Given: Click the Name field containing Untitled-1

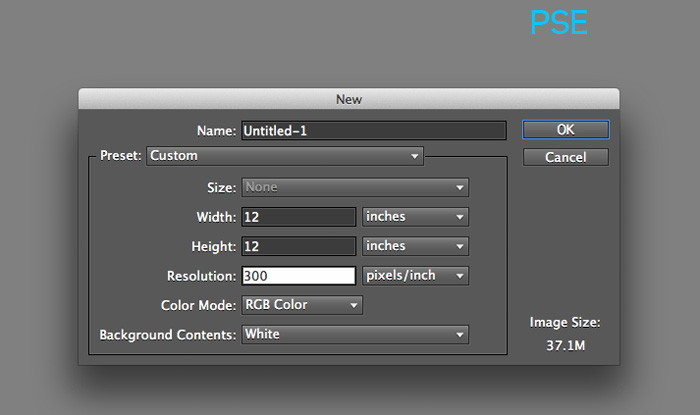Looking at the screenshot, I should pyautogui.click(x=374, y=130).
